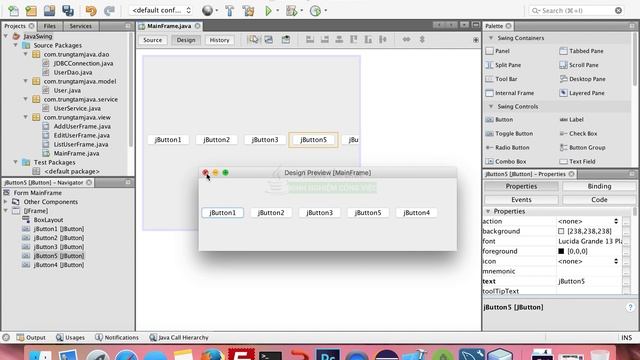
Task: Activate Selection Mode in designer toolbar
Action: pyautogui.click(x=253, y=40)
